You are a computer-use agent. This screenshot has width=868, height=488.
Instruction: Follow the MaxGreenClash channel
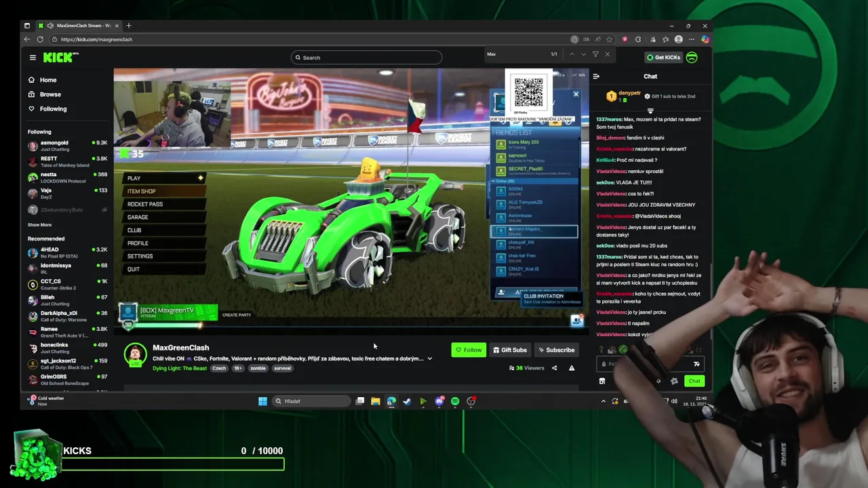[469, 350]
